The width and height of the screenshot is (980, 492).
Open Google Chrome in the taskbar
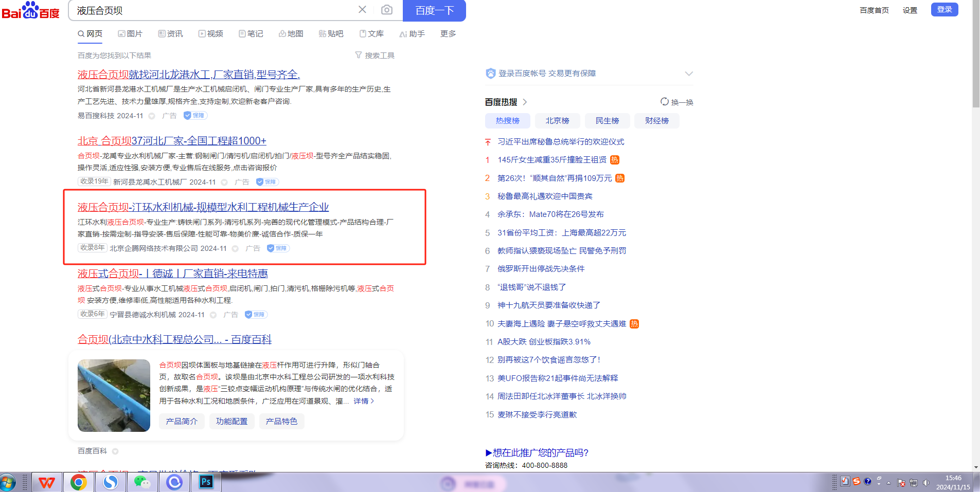pyautogui.click(x=78, y=482)
